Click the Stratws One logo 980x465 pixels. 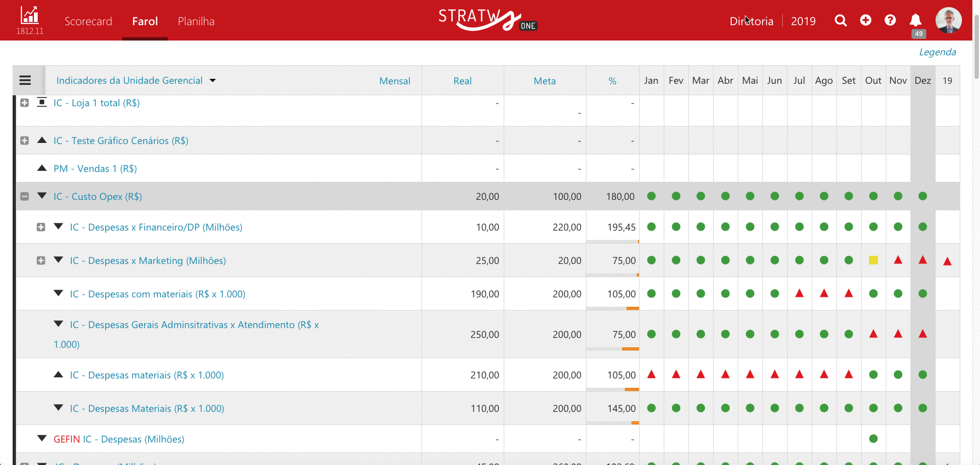[x=488, y=20]
